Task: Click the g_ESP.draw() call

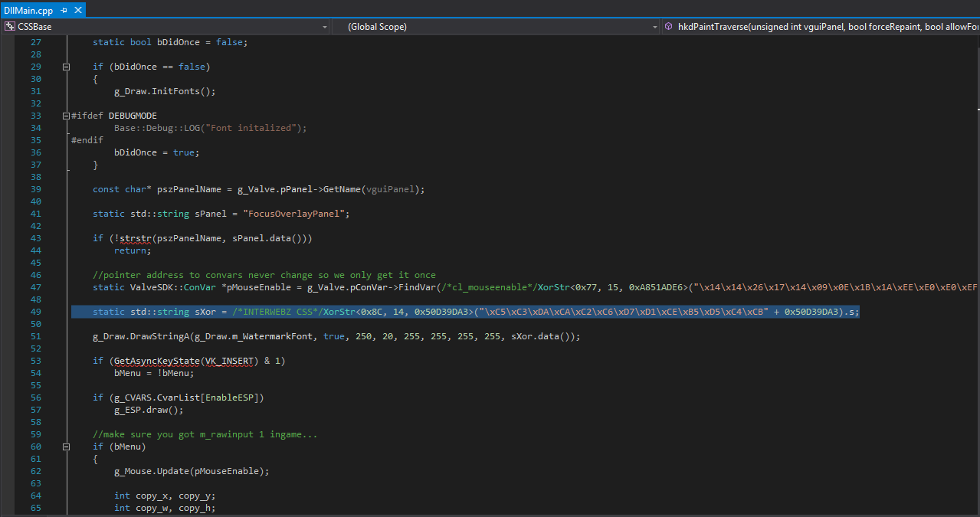Action: [149, 410]
